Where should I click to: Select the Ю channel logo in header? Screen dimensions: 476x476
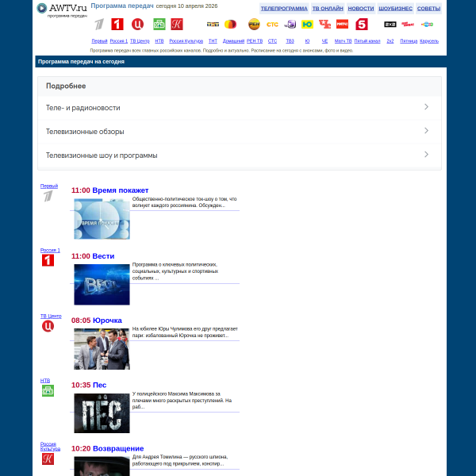307,25
